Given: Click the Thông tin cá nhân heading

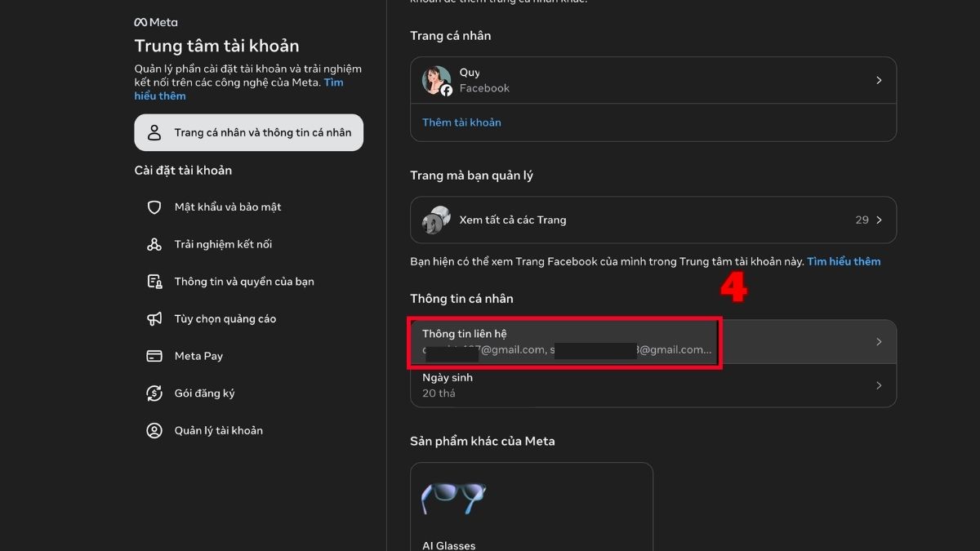Looking at the screenshot, I should [x=461, y=299].
